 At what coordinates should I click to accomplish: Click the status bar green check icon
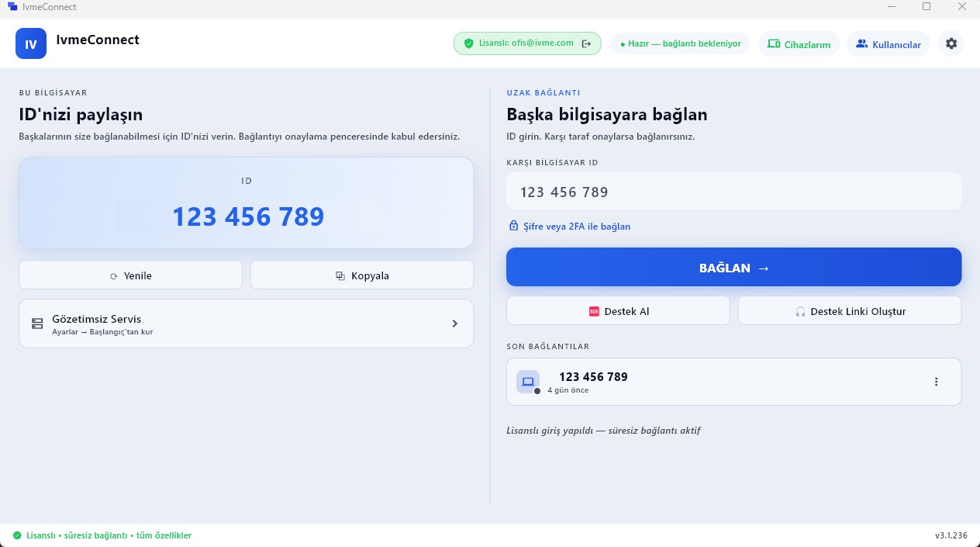coord(17,535)
